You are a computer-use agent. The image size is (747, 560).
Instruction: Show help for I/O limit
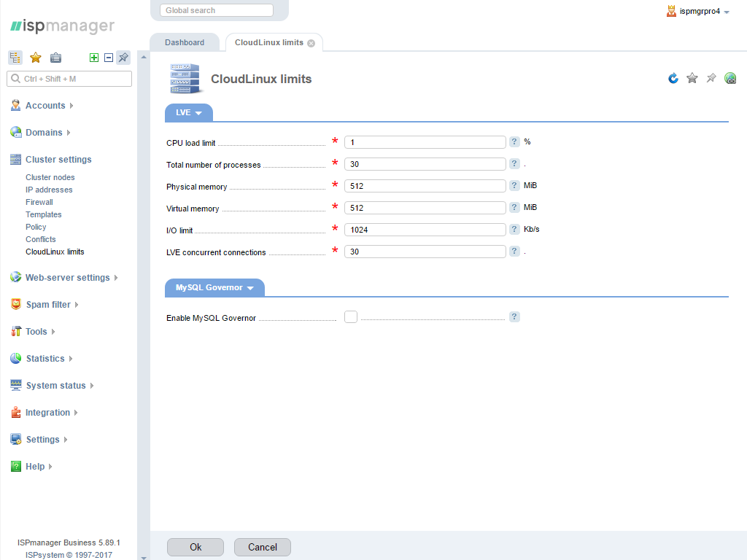[514, 230]
